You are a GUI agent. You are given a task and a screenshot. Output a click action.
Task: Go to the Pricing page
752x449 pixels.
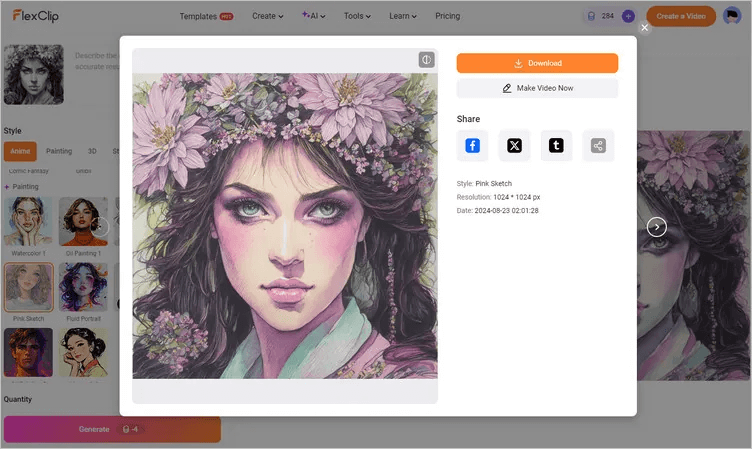pos(448,16)
